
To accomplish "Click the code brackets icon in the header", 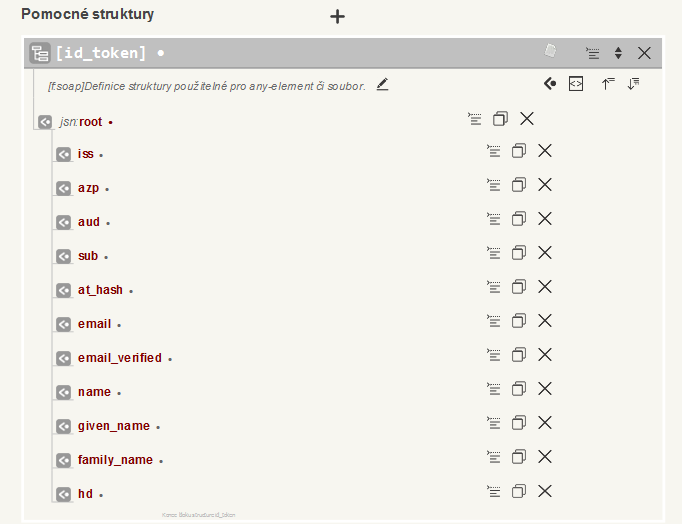I will pyautogui.click(x=576, y=84).
